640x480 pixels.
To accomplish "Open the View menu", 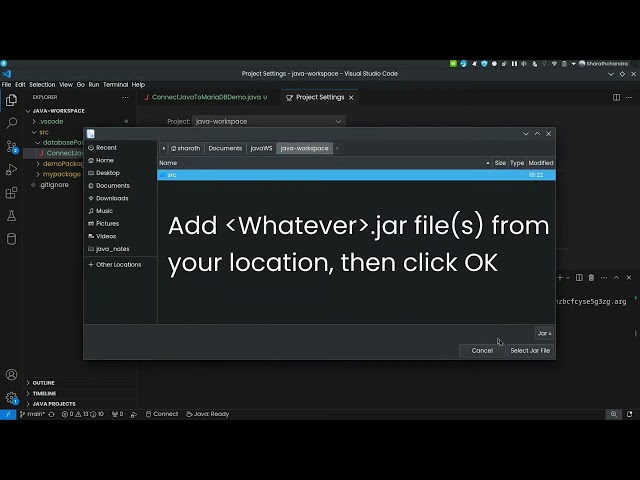I will (66, 85).
